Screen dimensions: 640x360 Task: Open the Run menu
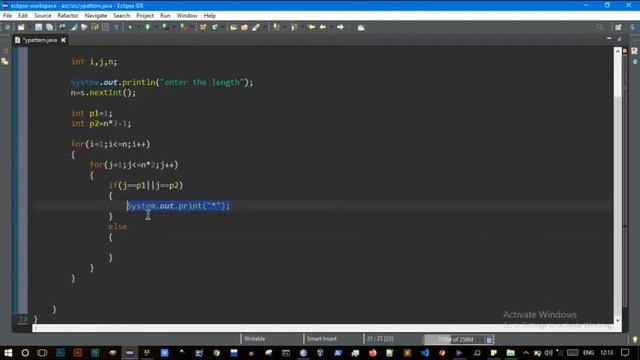[x=165, y=16]
